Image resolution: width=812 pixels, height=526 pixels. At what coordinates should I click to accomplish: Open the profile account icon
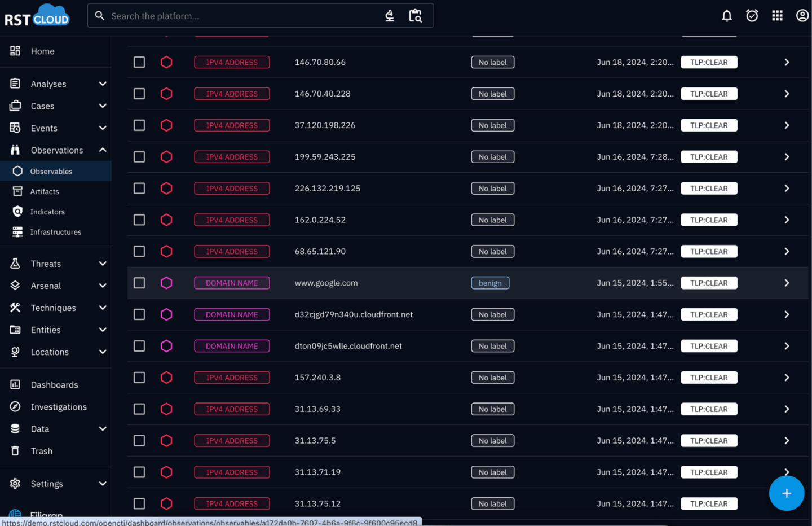(802, 15)
